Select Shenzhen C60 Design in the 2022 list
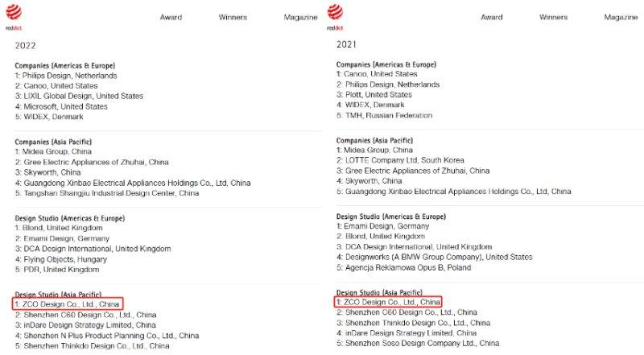The width and height of the screenshot is (644, 355). pyautogui.click(x=86, y=315)
